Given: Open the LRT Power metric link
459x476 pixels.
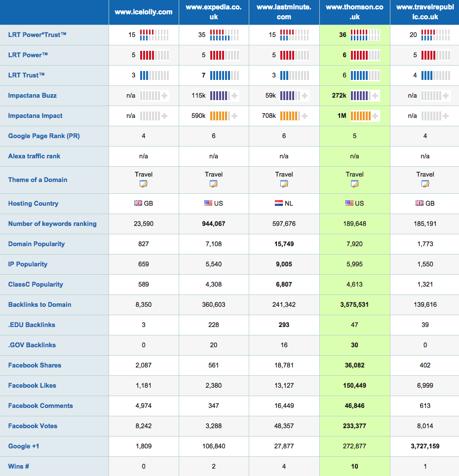Looking at the screenshot, I should tap(28, 55).
